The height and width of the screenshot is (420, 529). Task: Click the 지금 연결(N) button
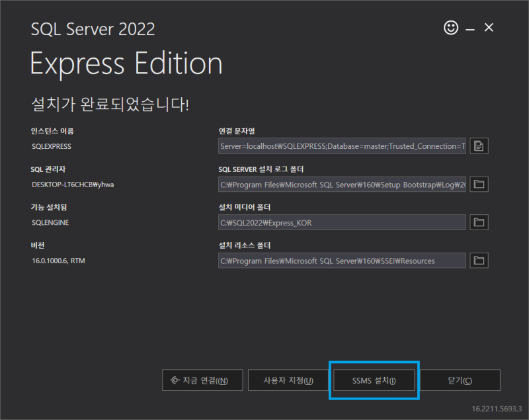click(202, 380)
